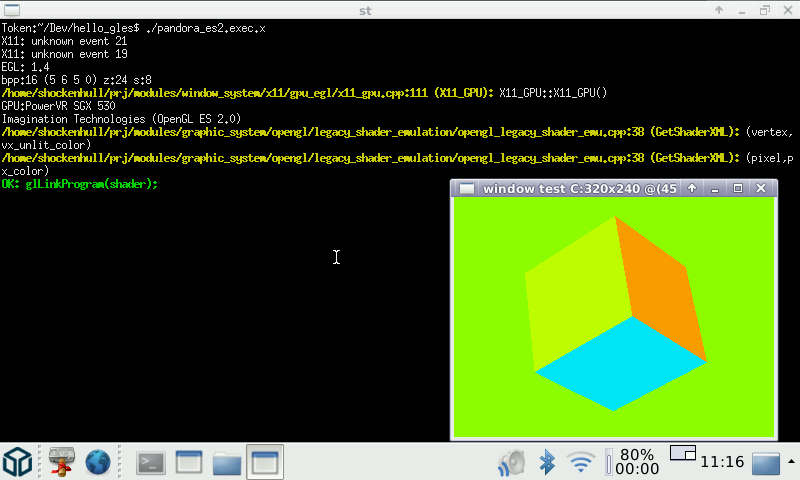Click the 11:16 clock
Image resolution: width=800 pixels, height=480 pixels.
coord(721,462)
